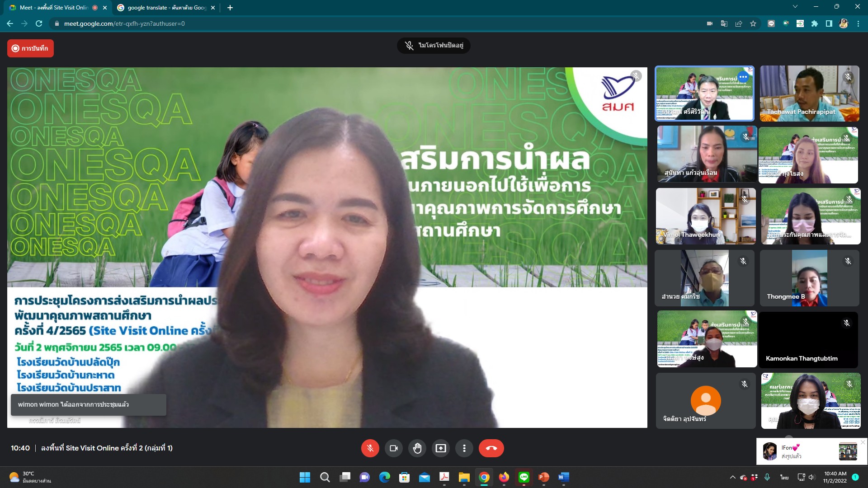868x488 pixels.
Task: Open a new browser tab
Action: click(x=230, y=8)
